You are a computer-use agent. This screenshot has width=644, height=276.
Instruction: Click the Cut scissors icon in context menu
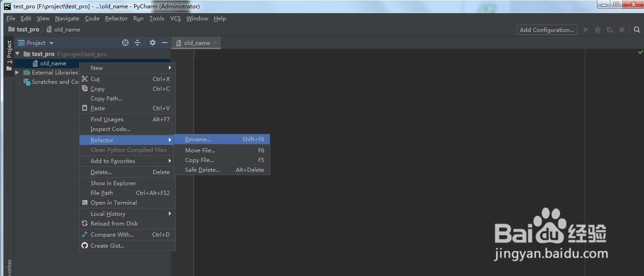pos(85,79)
